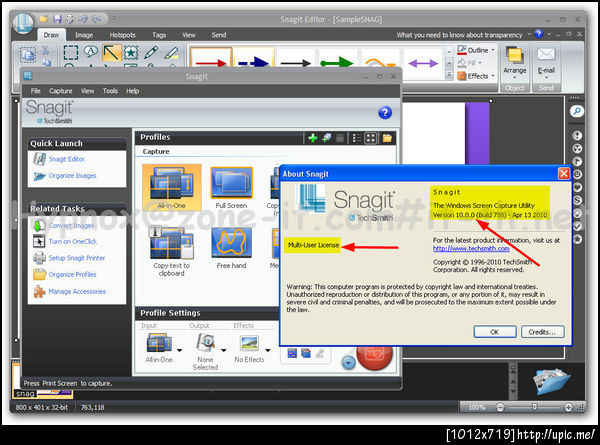Image resolution: width=600 pixels, height=445 pixels.
Task: Click the green plus Add Profile icon
Action: click(313, 138)
